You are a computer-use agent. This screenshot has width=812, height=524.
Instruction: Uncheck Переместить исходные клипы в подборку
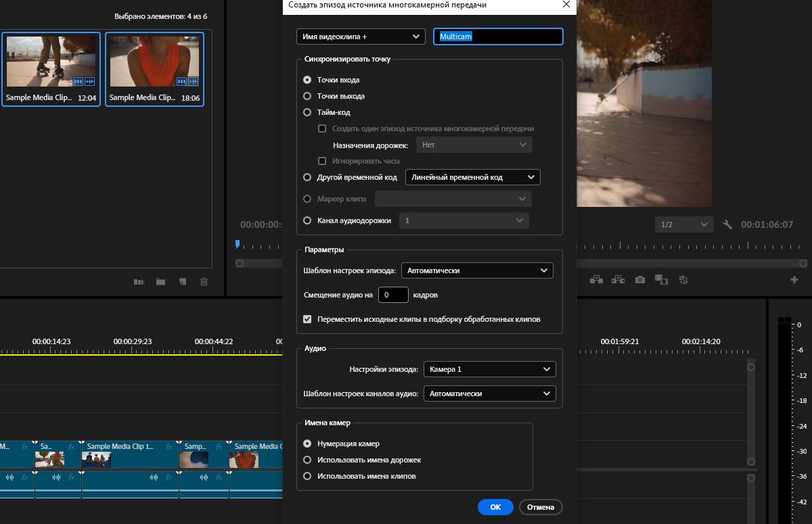[307, 318]
